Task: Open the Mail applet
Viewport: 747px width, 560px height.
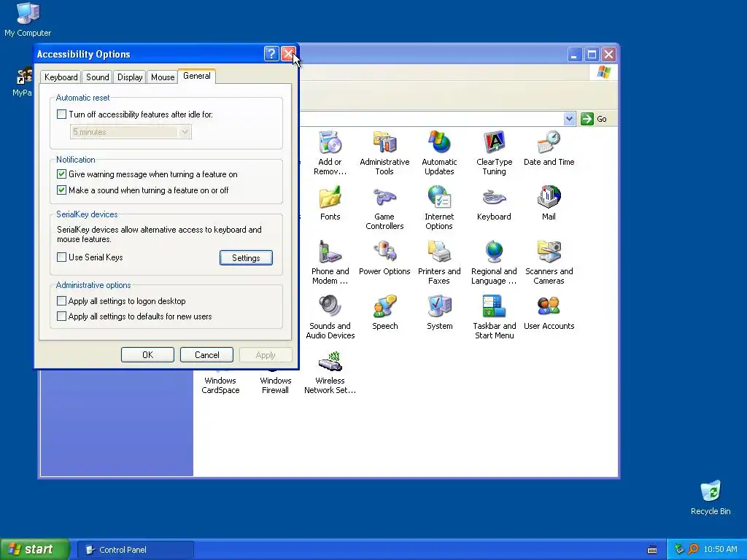Action: point(549,203)
